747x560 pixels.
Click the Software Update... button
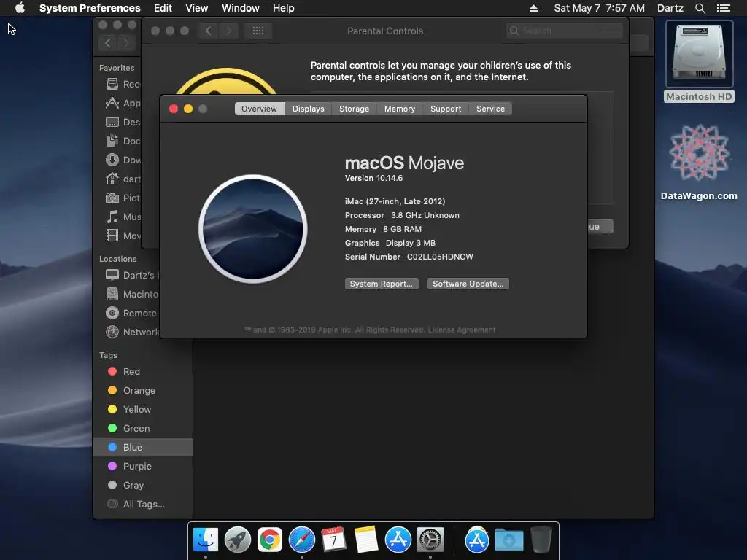(468, 284)
